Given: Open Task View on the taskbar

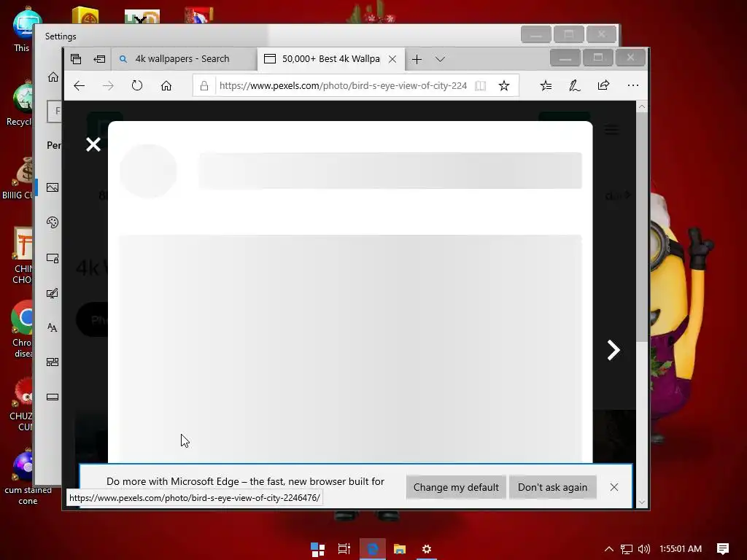Looking at the screenshot, I should coord(344,549).
